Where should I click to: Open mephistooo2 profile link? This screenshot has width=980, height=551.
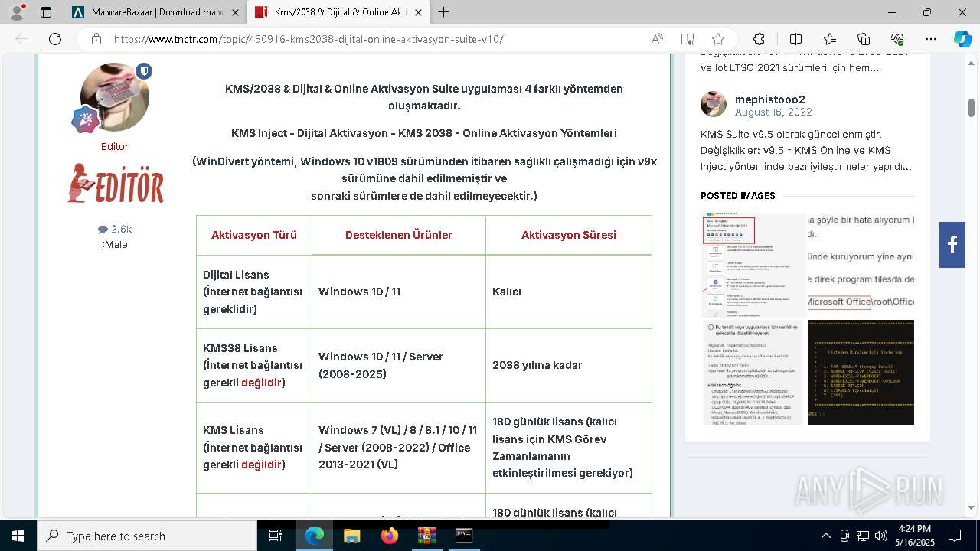pyautogui.click(x=770, y=99)
